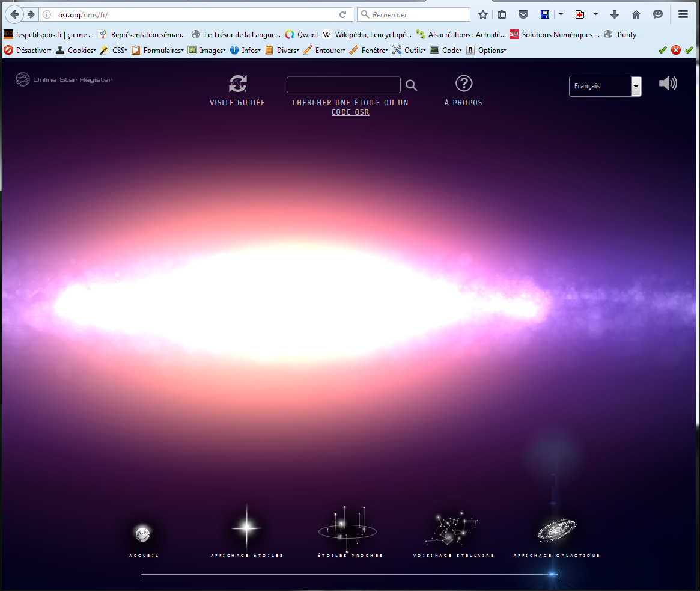Click the CODE OSR link

pos(350,112)
